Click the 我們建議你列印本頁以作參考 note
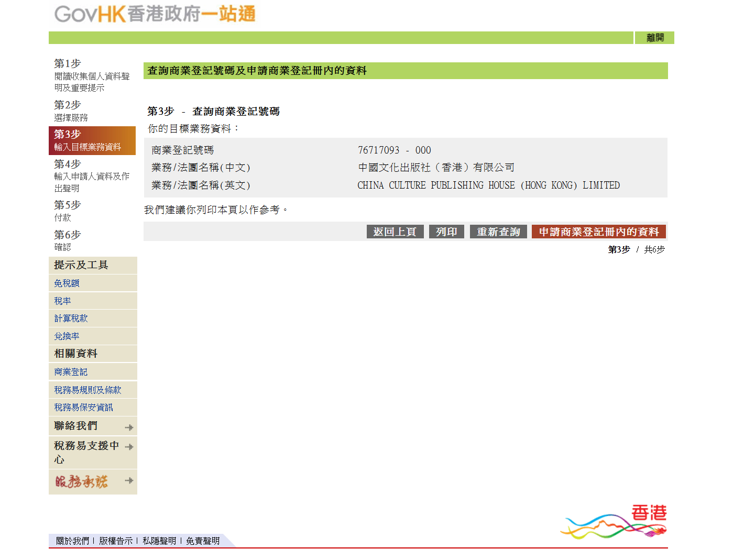 coord(216,210)
